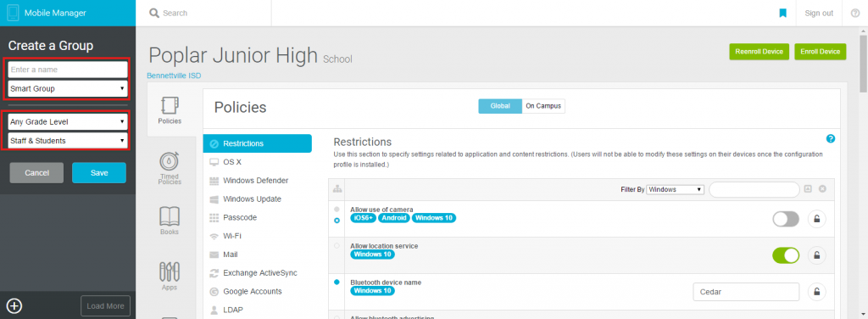Click the Windows Defender wall icon
This screenshot has width=868, height=319.
(x=214, y=181)
